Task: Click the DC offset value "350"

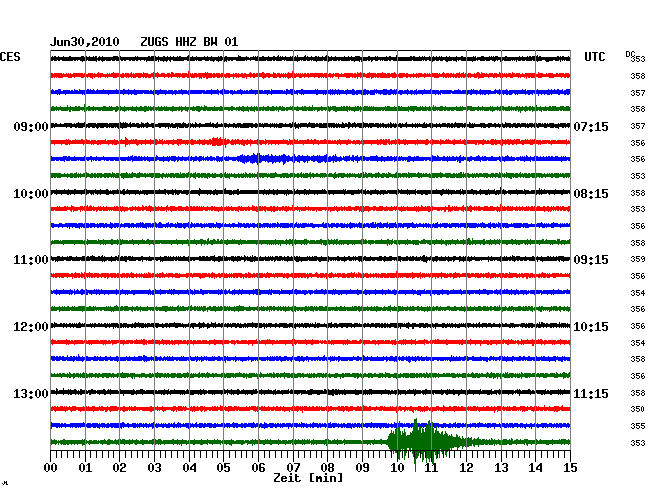Action: [x=638, y=409]
